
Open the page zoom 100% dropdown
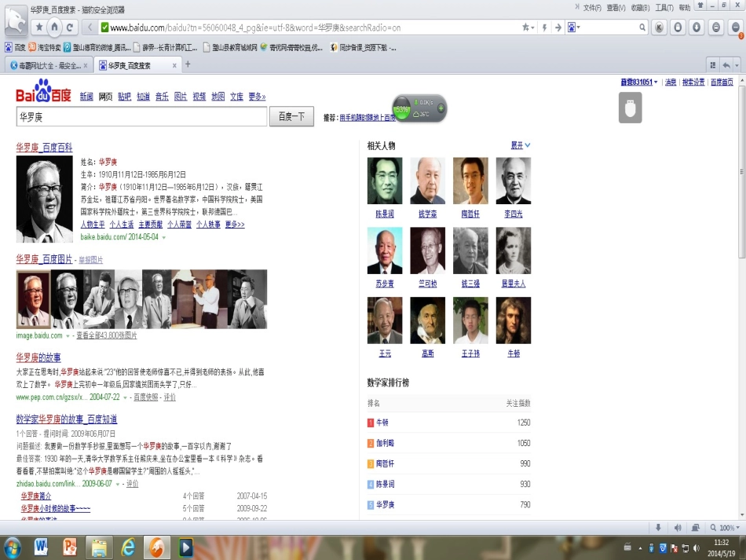pyautogui.click(x=725, y=528)
